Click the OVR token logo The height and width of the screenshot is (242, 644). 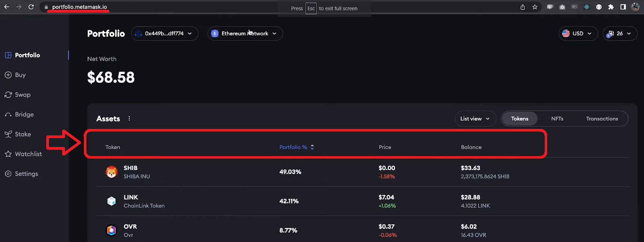point(111,230)
